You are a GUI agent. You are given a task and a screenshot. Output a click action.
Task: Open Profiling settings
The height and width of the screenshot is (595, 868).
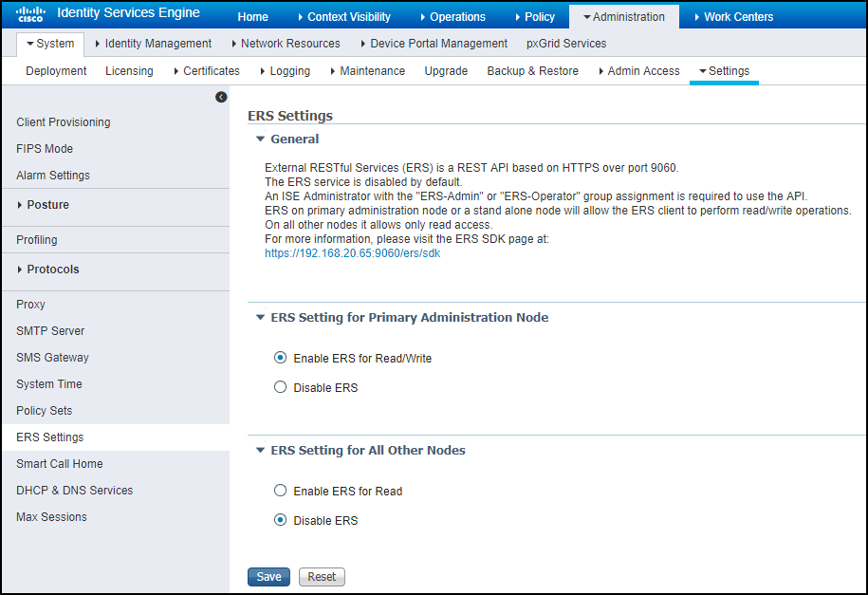point(37,240)
